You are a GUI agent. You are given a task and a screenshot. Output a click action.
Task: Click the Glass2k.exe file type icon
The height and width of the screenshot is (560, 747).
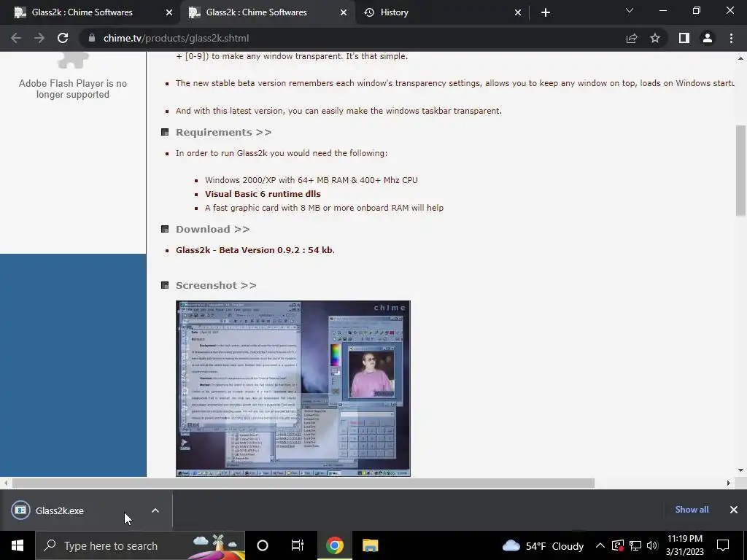20,510
